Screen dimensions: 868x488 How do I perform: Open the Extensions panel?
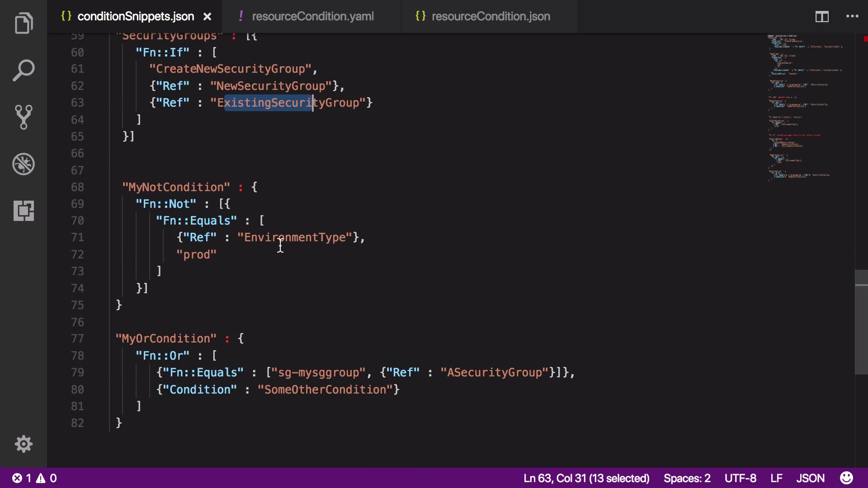[x=24, y=211]
